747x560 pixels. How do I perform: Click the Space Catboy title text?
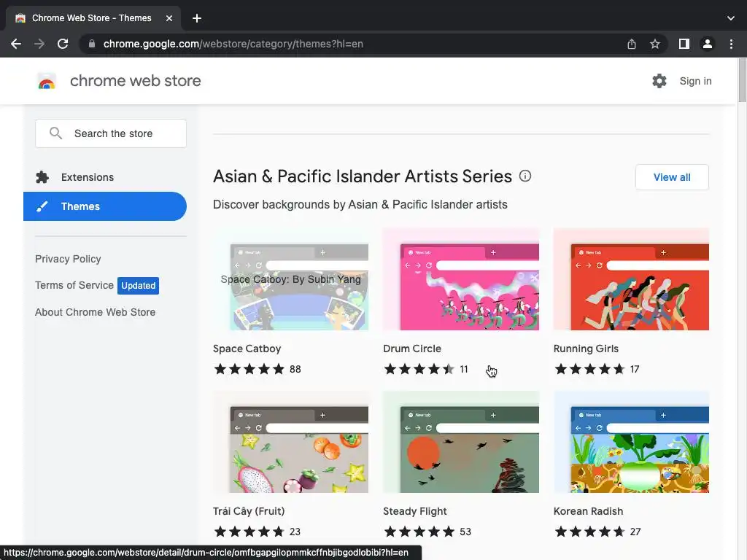click(247, 349)
